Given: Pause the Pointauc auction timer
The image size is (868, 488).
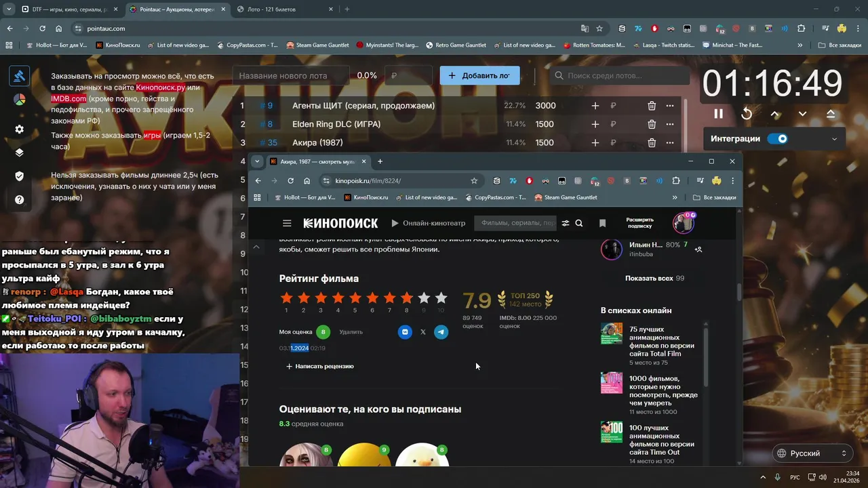Looking at the screenshot, I should point(718,114).
